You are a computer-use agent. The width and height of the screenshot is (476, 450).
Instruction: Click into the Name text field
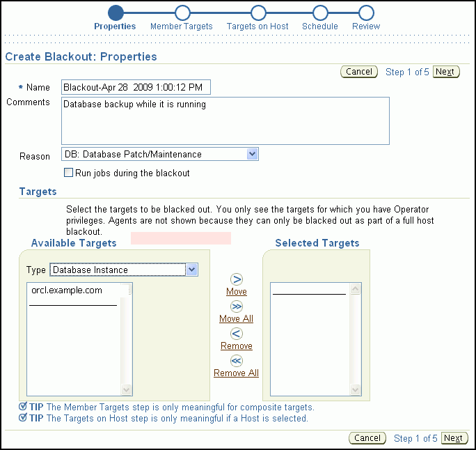pos(136,87)
